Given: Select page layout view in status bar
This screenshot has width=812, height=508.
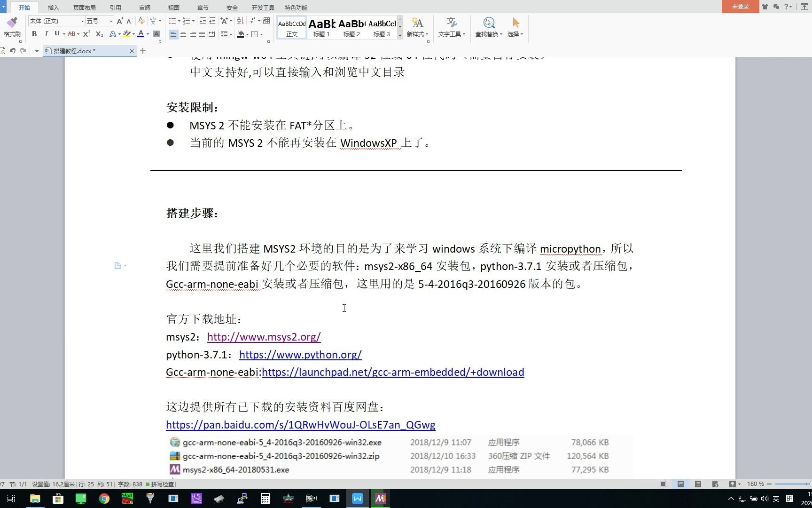Looking at the screenshot, I should 680,484.
